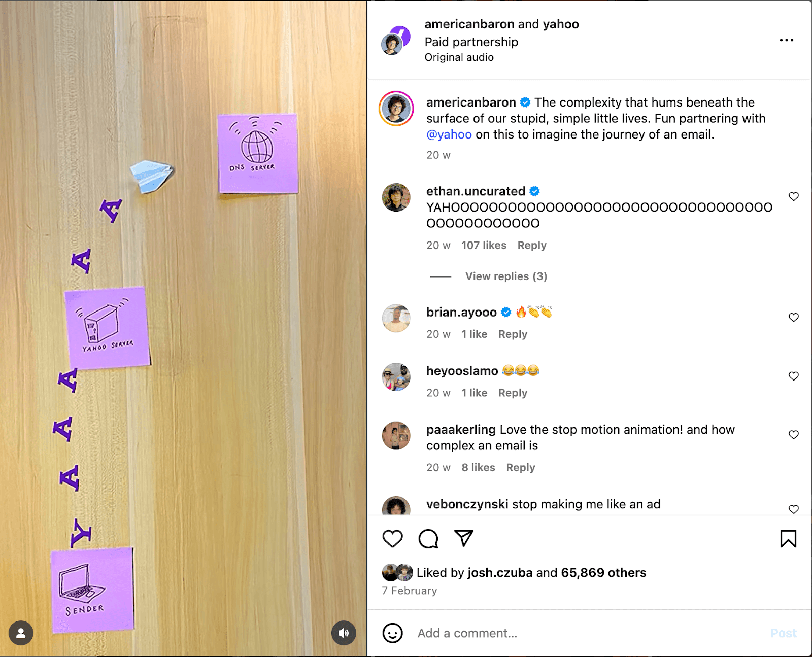Like the post with the heart icon
812x657 pixels.
pos(392,538)
